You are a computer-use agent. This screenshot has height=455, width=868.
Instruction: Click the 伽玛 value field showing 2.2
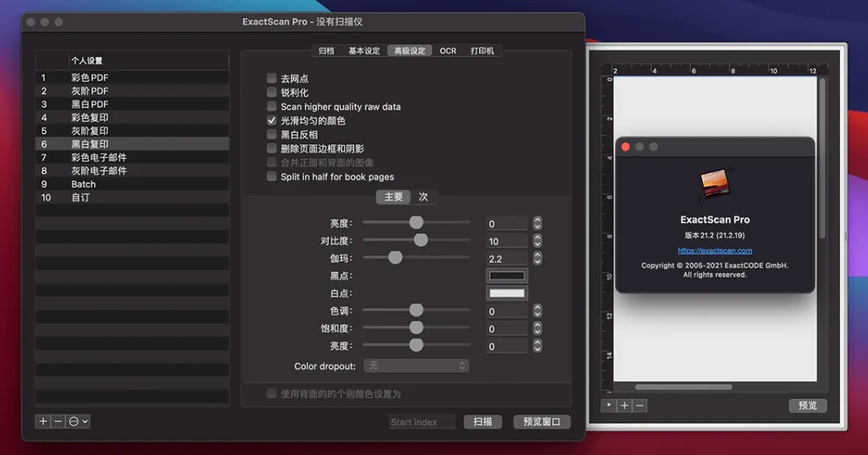506,259
